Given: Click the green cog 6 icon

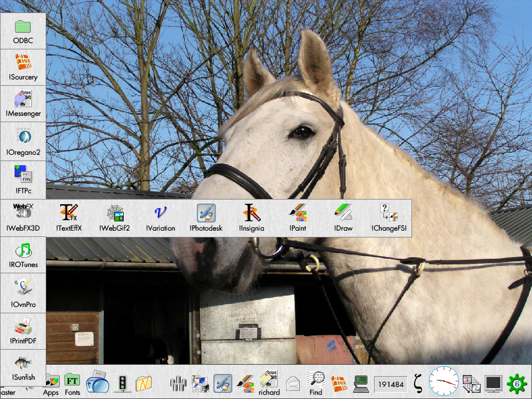Looking at the screenshot, I should coord(517,384).
